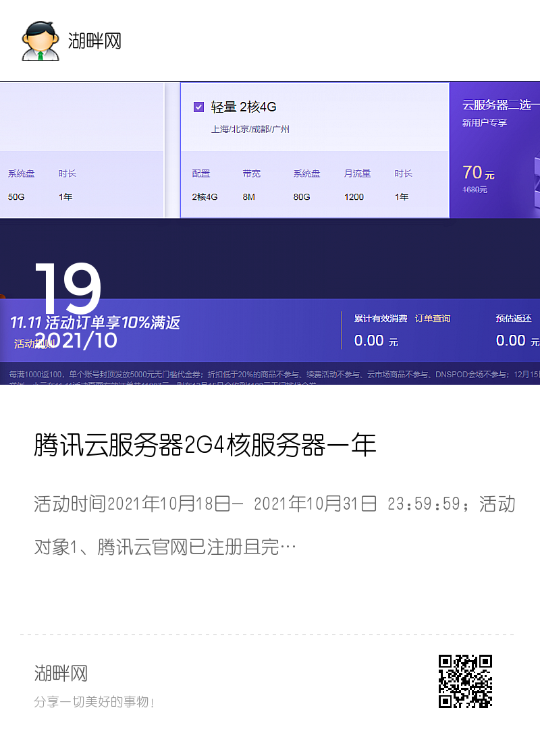Scan-target the QR code image
This screenshot has height=756, width=540.
click(465, 681)
